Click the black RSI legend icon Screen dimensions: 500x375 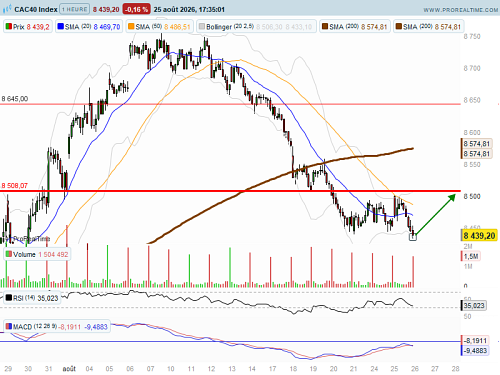click(9, 298)
